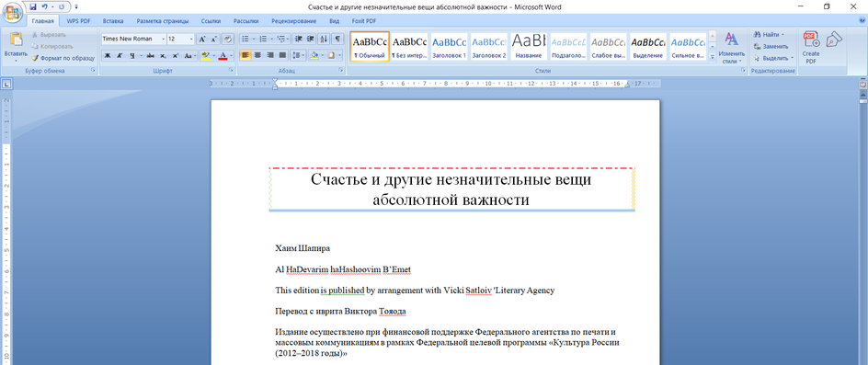This screenshot has width=868, height=365.
Task: Click the PDF pen sign icon
Action: coord(833,40)
